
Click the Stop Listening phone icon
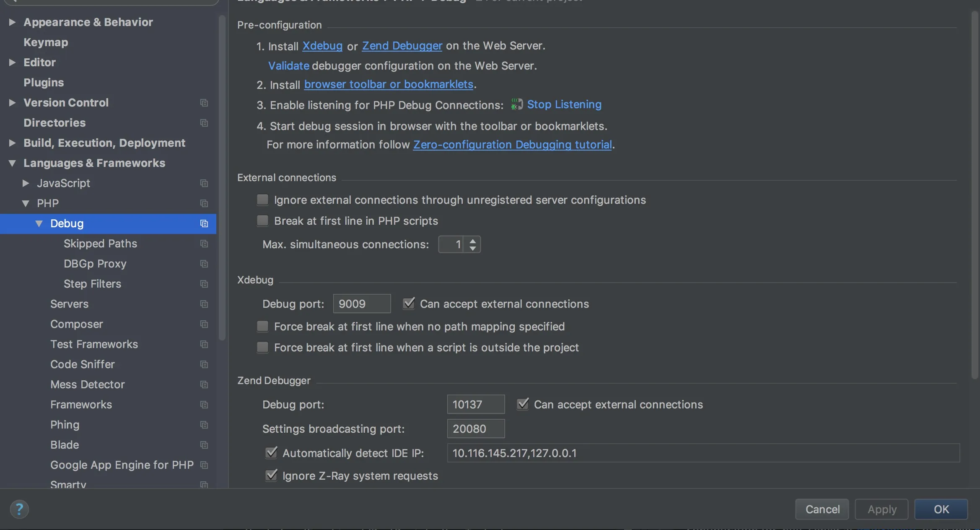[x=517, y=104]
